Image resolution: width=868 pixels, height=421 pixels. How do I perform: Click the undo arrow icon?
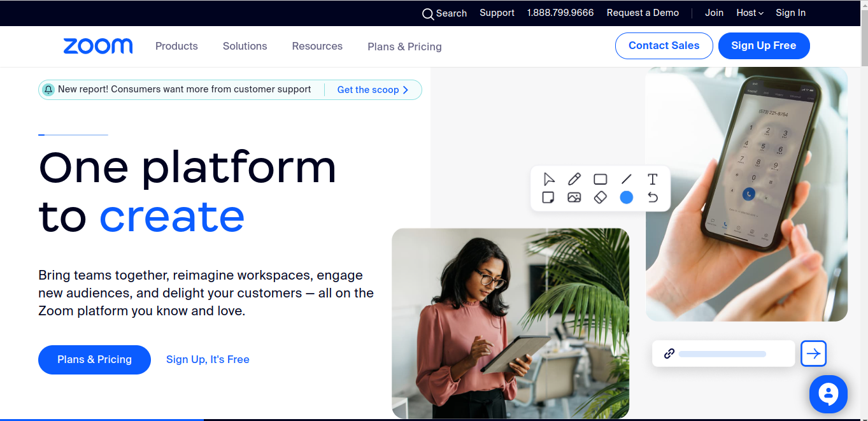tap(652, 197)
